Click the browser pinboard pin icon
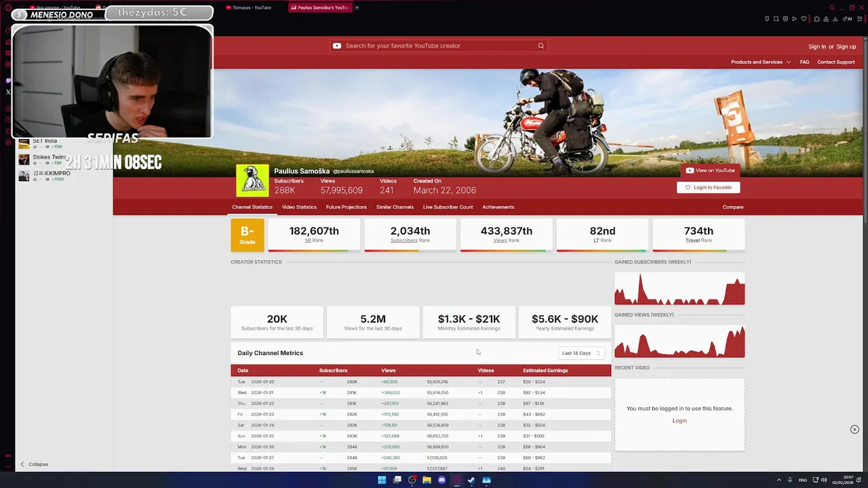Image resolution: width=868 pixels, height=488 pixels. tap(767, 19)
